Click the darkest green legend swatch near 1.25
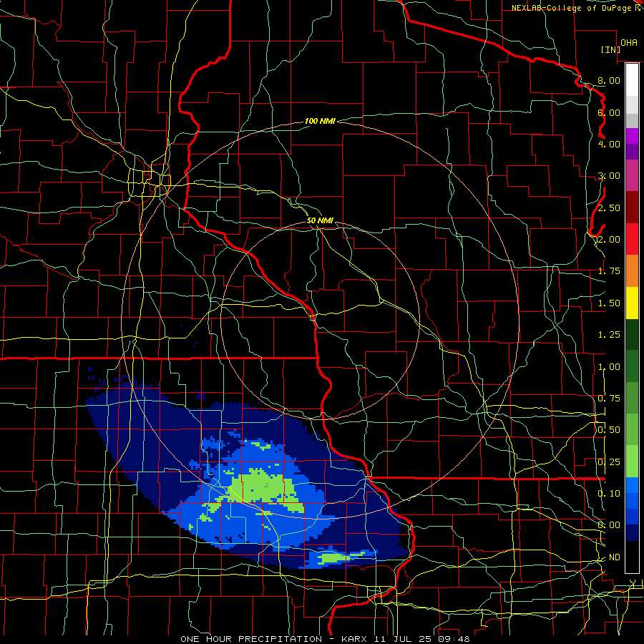This screenshot has width=644, height=644. tap(632, 334)
